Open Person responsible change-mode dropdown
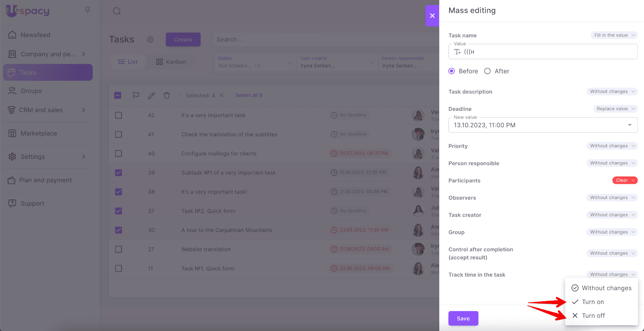 click(x=612, y=163)
